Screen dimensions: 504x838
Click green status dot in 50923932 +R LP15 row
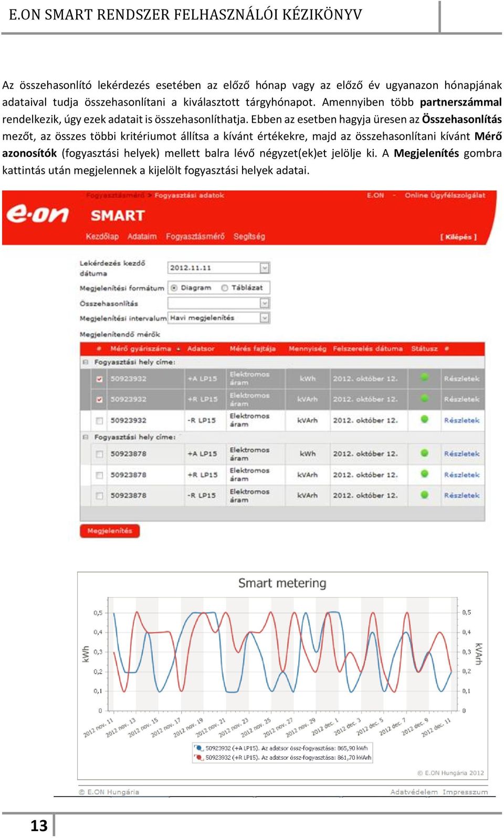click(x=424, y=398)
